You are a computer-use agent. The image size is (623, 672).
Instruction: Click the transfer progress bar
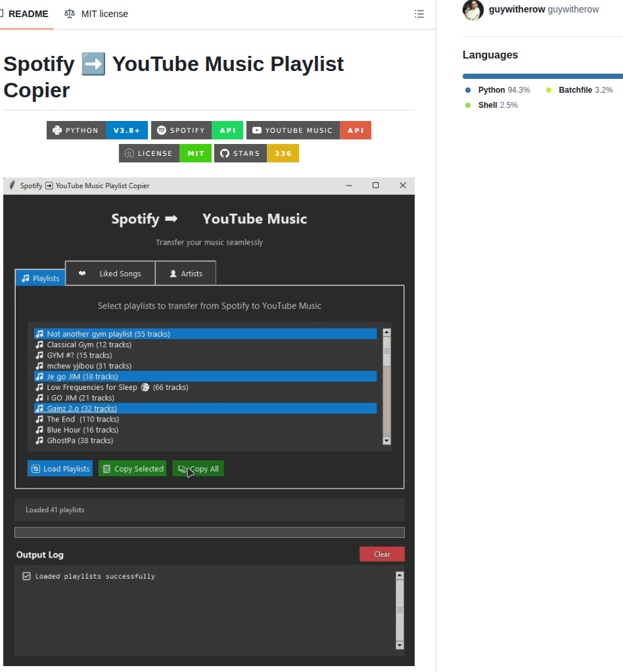click(210, 533)
